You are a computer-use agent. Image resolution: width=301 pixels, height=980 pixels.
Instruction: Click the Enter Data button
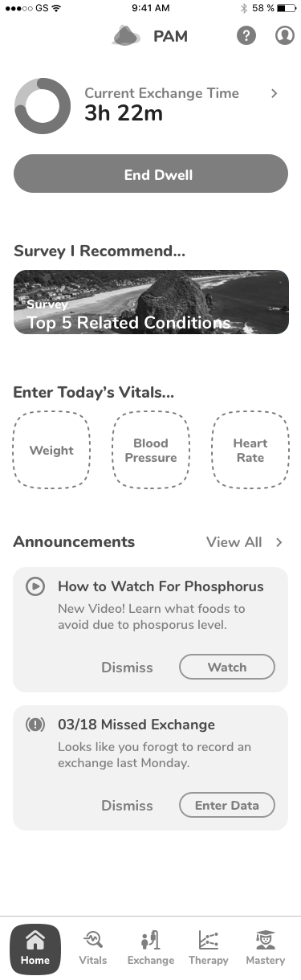226,805
